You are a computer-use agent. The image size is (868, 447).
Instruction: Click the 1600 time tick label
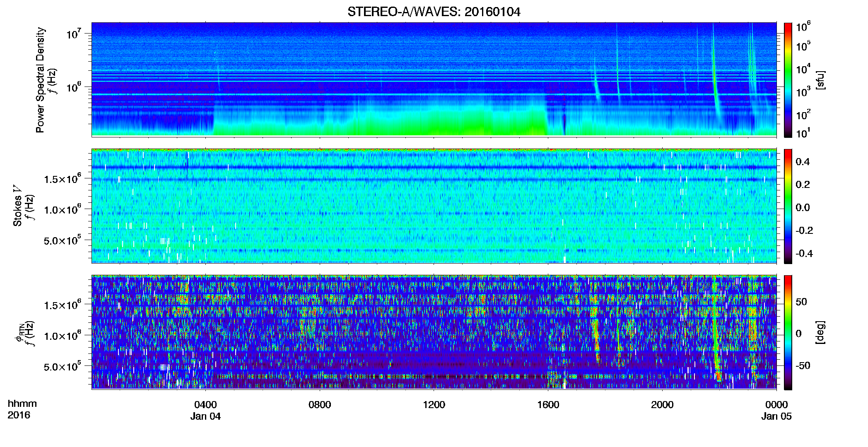point(548,405)
